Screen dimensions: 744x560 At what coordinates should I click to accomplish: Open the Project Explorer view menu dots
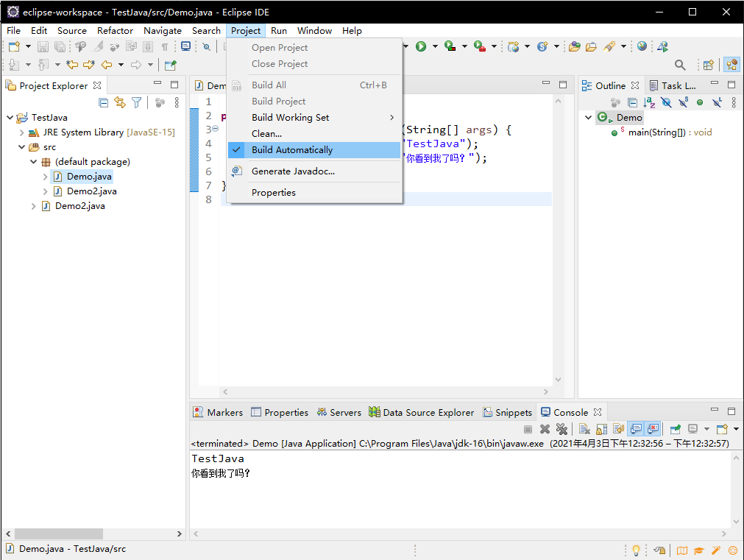177,102
